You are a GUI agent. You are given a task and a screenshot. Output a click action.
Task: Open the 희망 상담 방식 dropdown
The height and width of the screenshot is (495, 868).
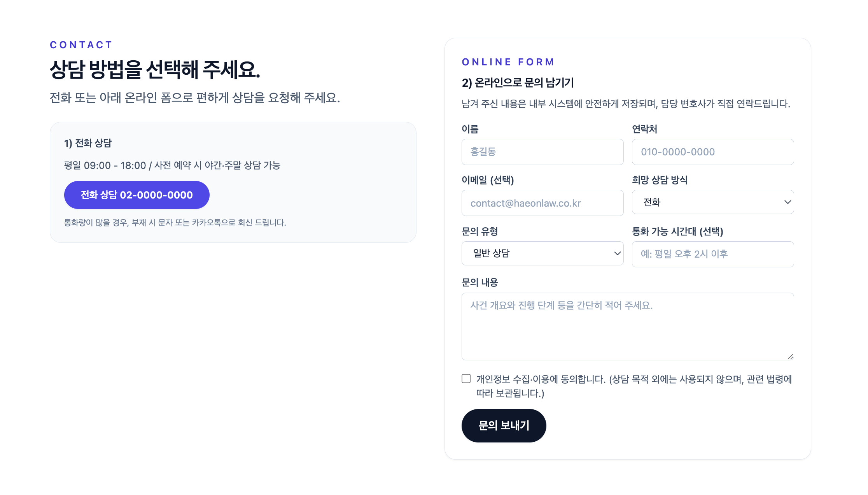[713, 202]
